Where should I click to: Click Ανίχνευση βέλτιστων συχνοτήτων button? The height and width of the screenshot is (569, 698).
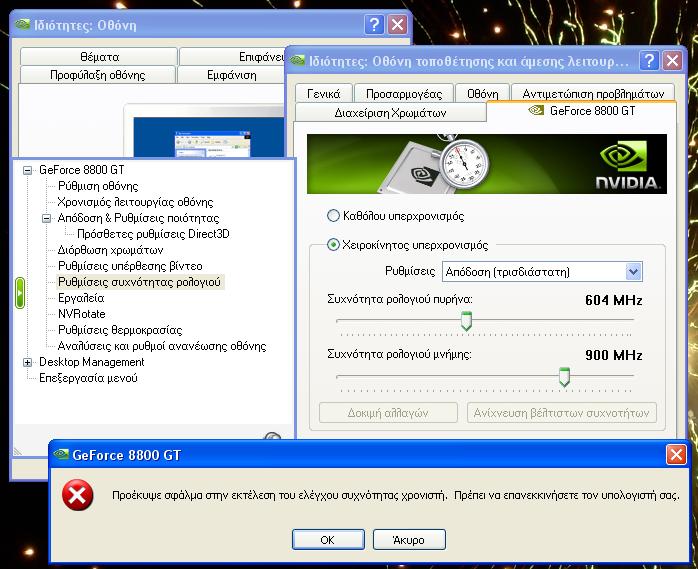coord(561,413)
